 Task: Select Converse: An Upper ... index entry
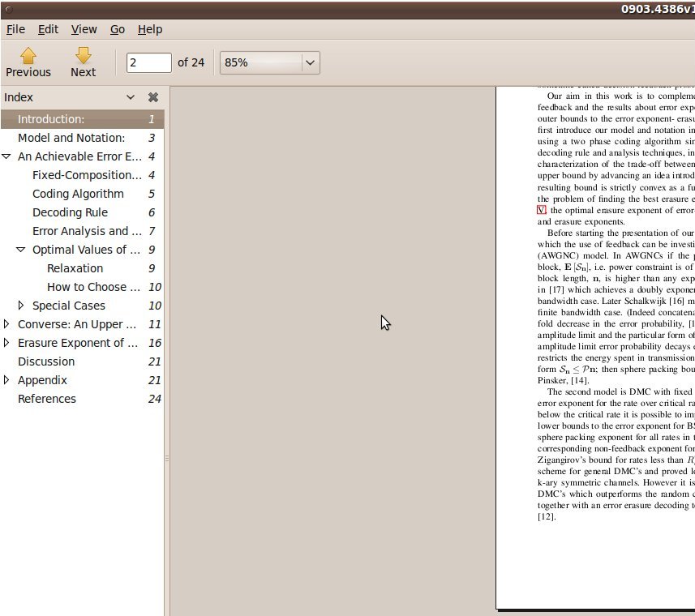point(83,324)
